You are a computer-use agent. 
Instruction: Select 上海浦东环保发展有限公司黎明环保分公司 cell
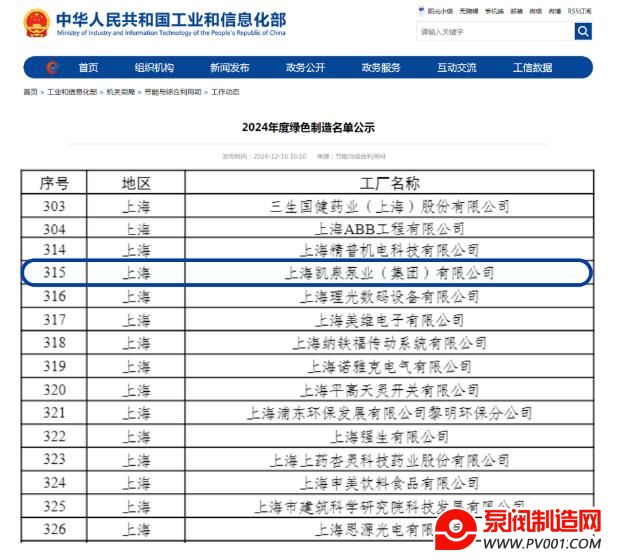[x=389, y=413]
